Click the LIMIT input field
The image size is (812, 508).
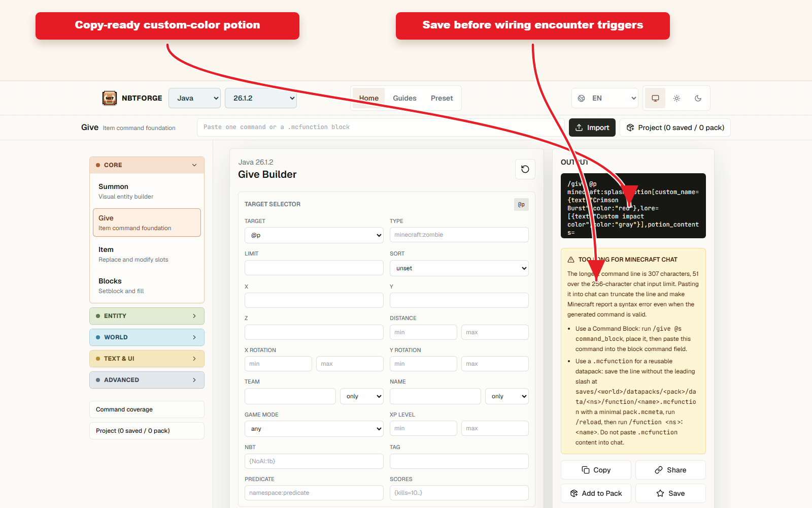pyautogui.click(x=314, y=268)
